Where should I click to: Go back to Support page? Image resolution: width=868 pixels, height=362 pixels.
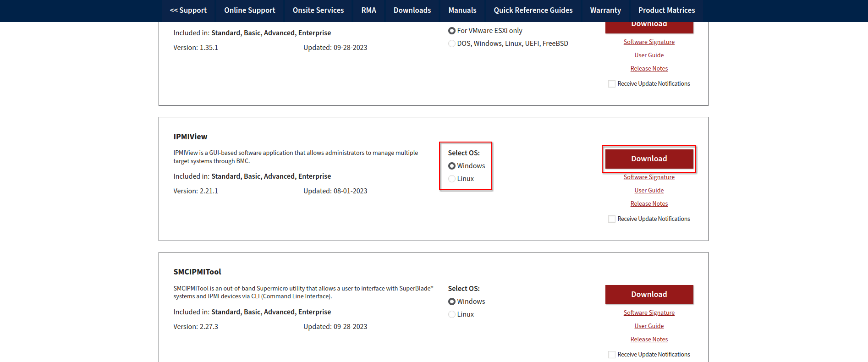pyautogui.click(x=188, y=10)
